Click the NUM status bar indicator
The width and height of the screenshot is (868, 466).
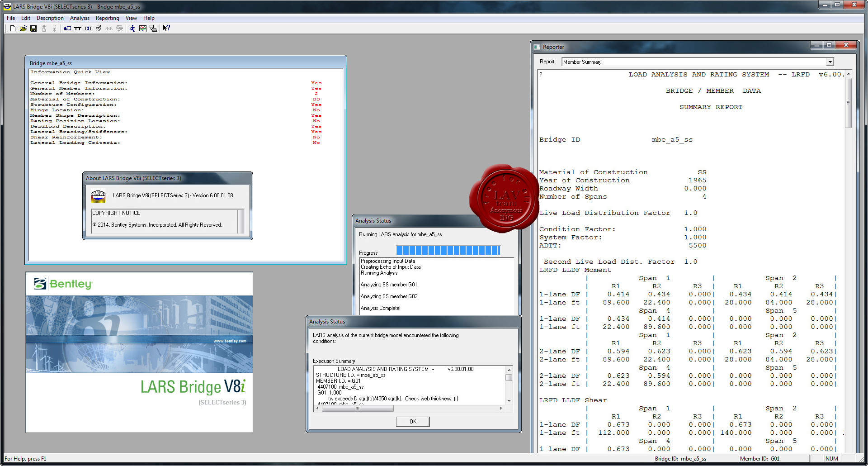coord(831,459)
